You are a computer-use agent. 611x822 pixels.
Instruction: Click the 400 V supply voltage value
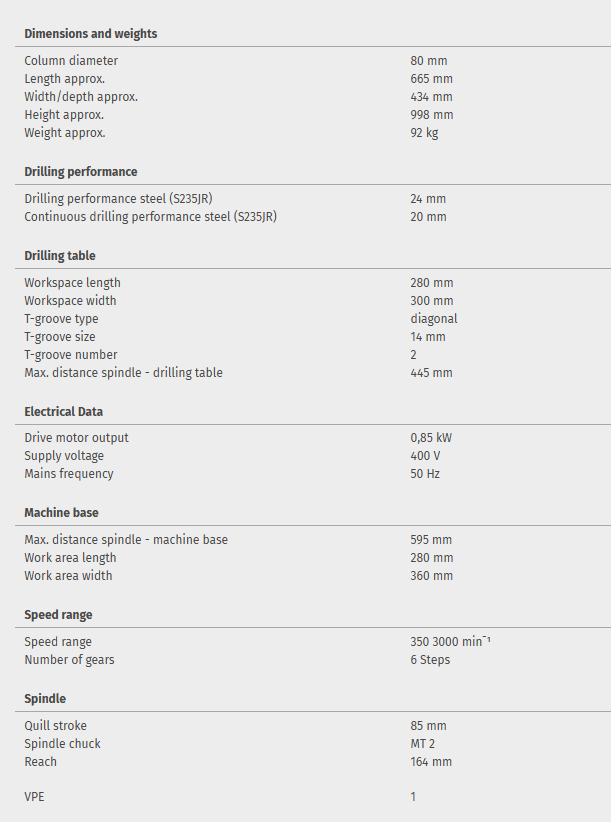425,456
